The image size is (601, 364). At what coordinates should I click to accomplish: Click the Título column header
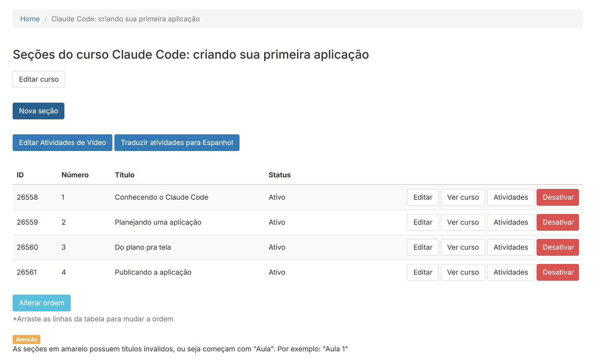125,175
